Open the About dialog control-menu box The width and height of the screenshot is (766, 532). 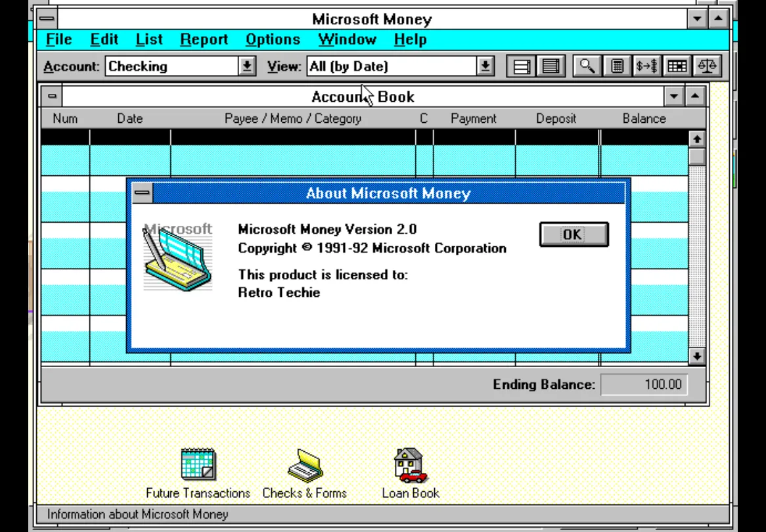(142, 193)
